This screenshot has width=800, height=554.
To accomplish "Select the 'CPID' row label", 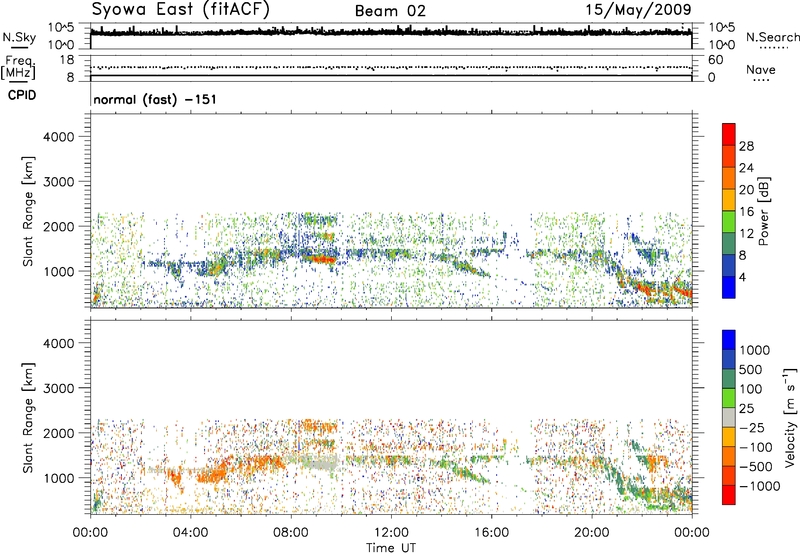I will (22, 95).
